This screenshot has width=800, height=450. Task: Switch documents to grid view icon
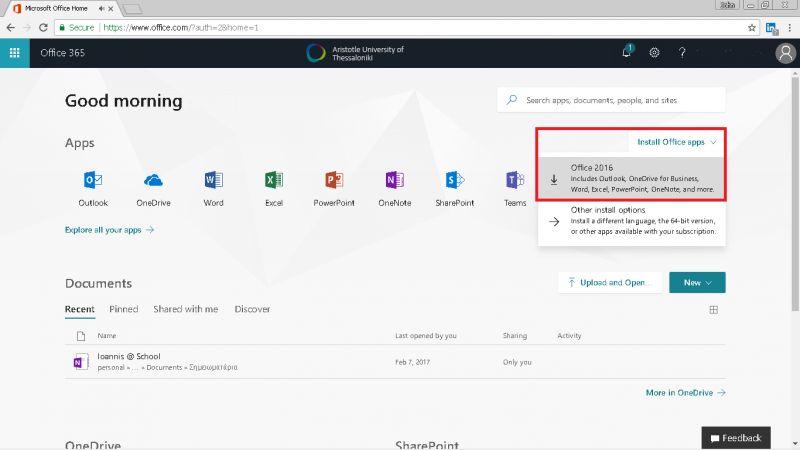714,310
